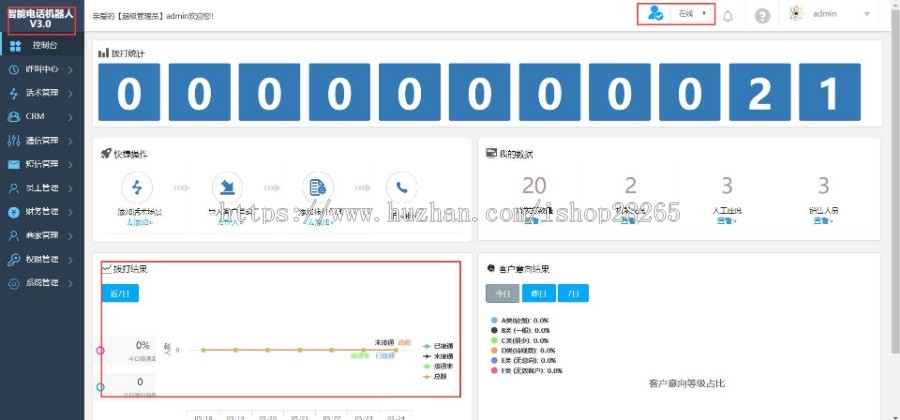Click the 查看 link under count 20
Image resolution: width=900 pixels, height=420 pixels.
click(x=533, y=220)
